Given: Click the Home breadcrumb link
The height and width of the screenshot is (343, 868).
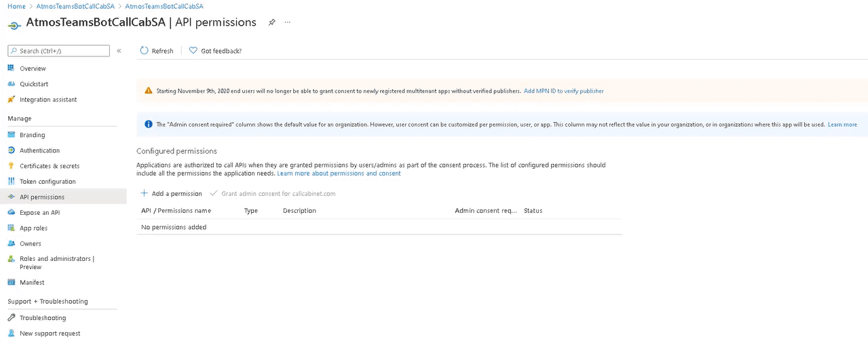Looking at the screenshot, I should click(x=16, y=6).
